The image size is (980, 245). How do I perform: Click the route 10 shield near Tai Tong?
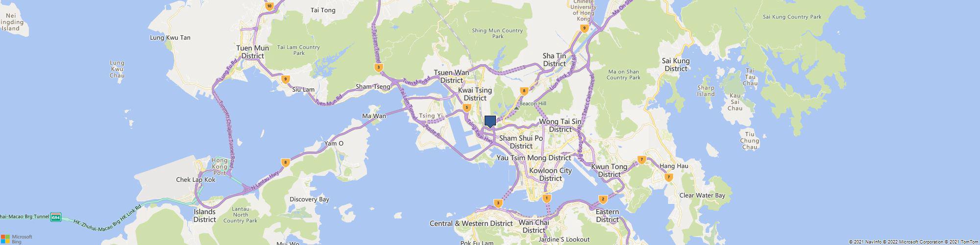coord(269,6)
